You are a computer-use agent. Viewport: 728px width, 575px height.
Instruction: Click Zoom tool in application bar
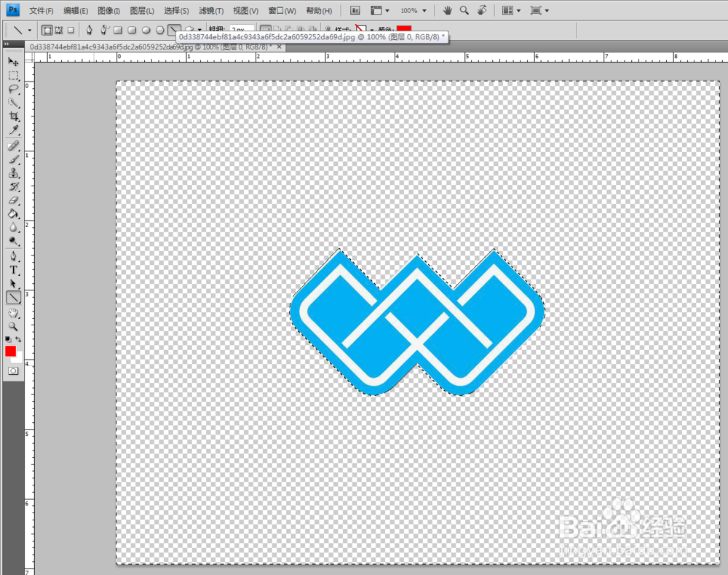[x=464, y=10]
